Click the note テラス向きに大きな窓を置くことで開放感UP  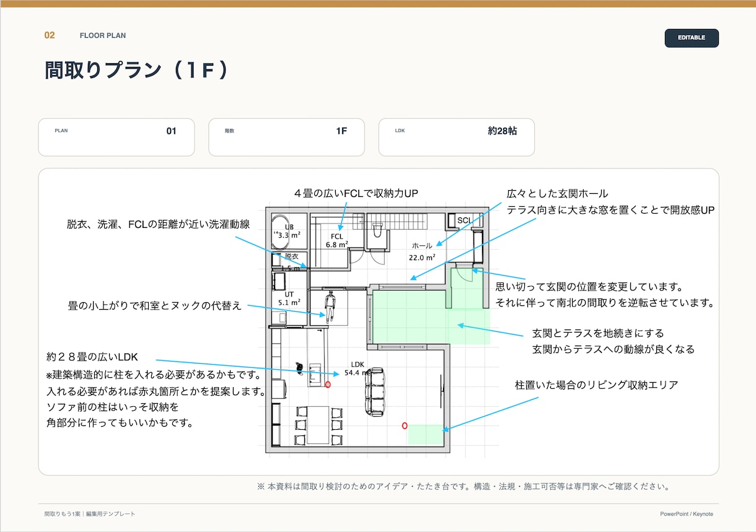pyautogui.click(x=611, y=210)
